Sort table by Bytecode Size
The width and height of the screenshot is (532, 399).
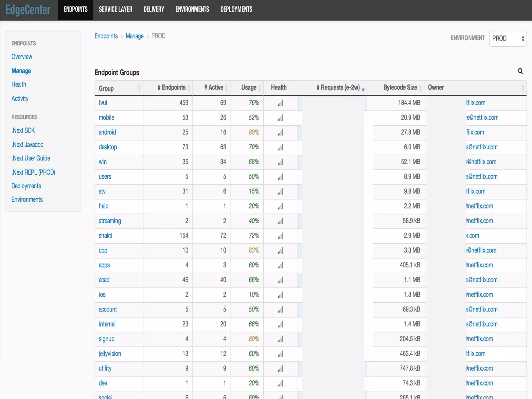[x=400, y=88]
